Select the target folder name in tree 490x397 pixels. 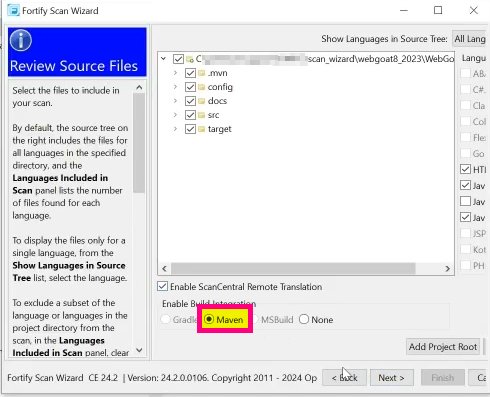point(219,129)
